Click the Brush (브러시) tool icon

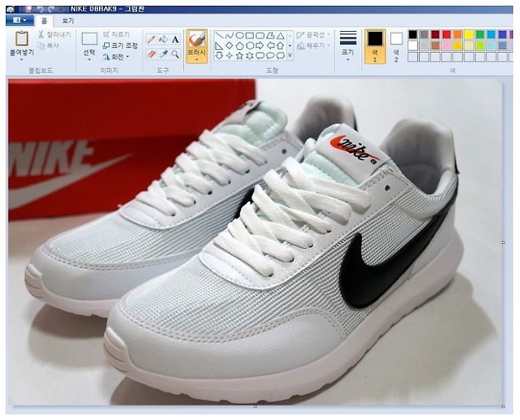[196, 39]
